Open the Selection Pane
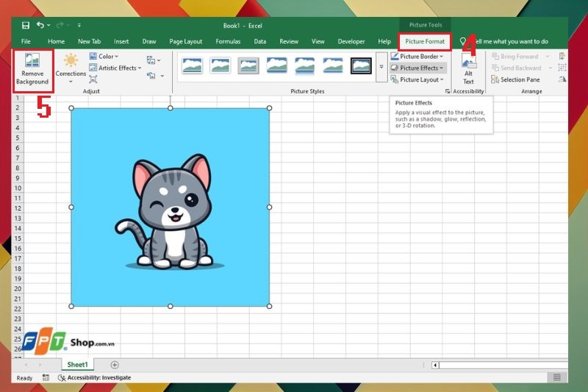Image resolution: width=588 pixels, height=392 pixels. coord(516,79)
